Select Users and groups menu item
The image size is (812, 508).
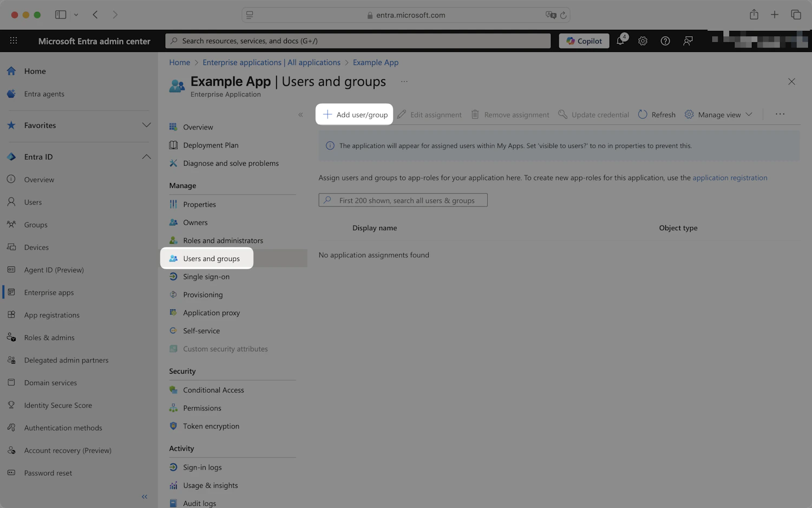click(x=211, y=258)
